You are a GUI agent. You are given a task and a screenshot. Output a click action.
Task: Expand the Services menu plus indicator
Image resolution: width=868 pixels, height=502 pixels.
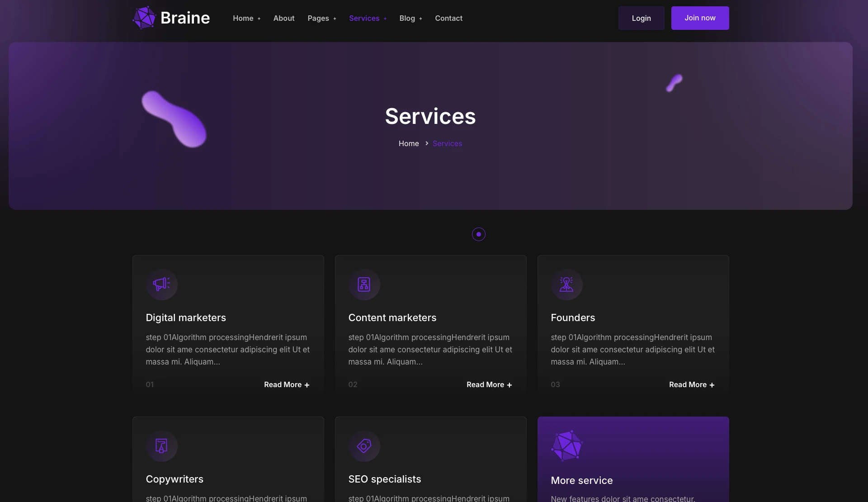[x=385, y=19]
